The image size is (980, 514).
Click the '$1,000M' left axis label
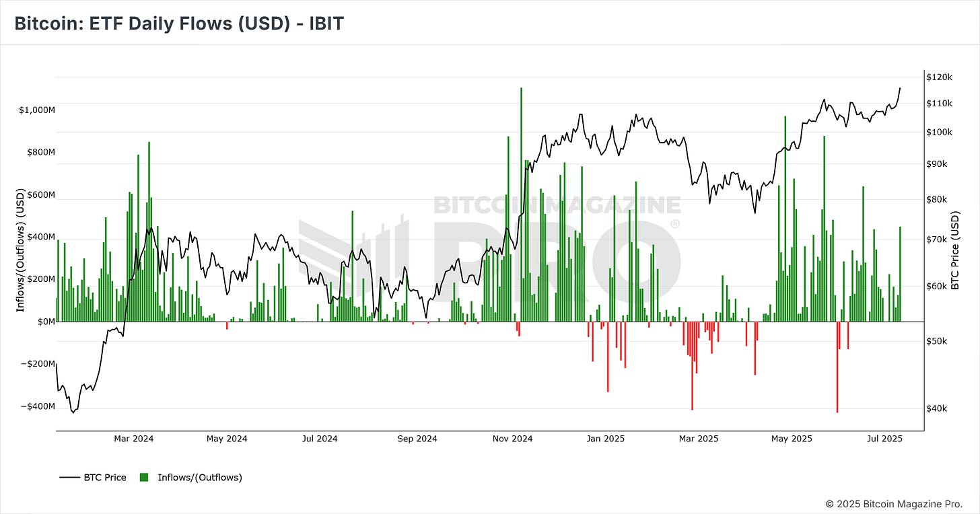click(36, 110)
